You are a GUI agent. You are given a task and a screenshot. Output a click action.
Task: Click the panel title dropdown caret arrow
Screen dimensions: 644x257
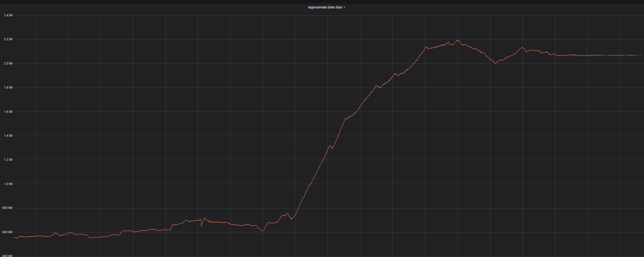click(x=344, y=7)
